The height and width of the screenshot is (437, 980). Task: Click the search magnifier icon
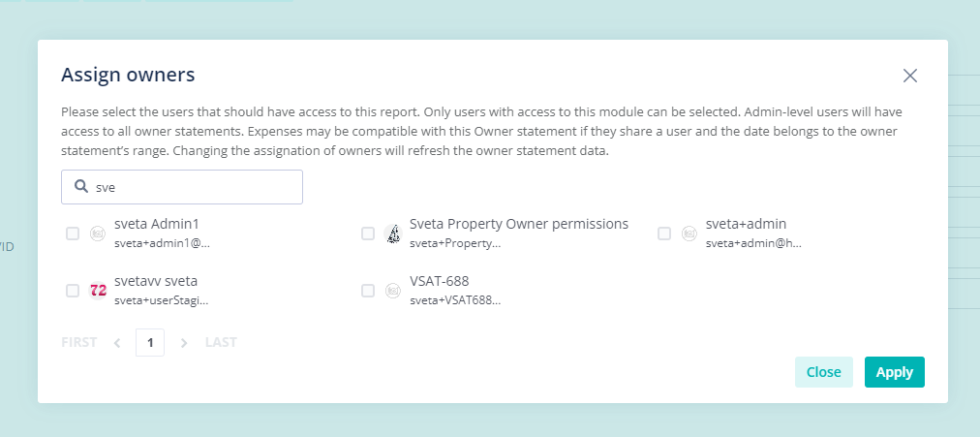[80, 186]
